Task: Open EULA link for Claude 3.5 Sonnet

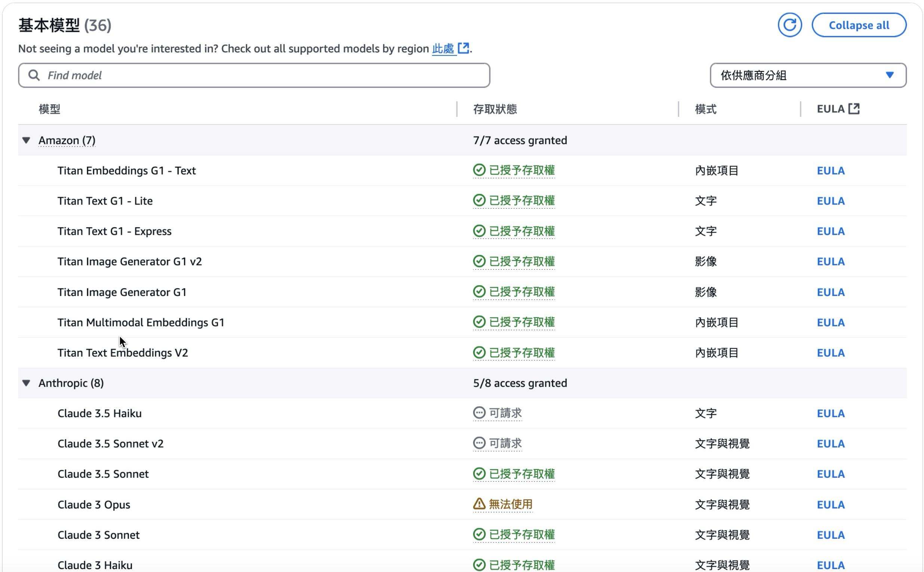Action: [830, 474]
